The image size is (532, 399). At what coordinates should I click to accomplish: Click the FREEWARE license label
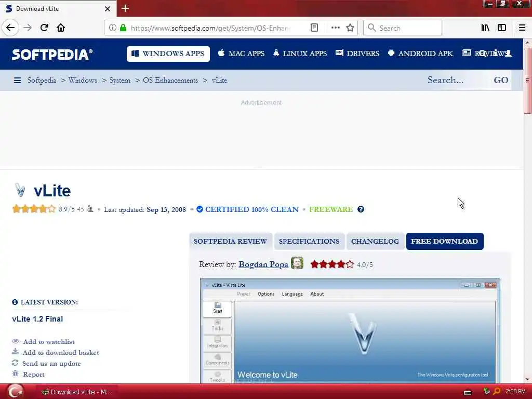coord(331,209)
